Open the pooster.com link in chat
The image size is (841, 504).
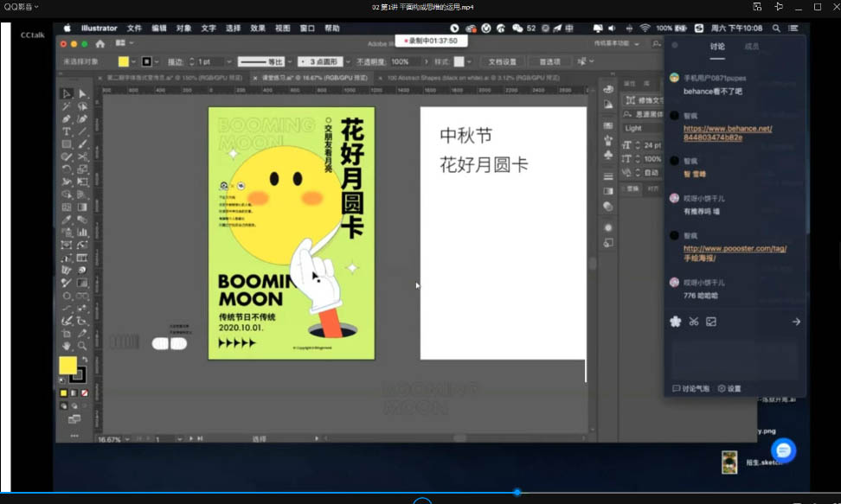[x=735, y=253]
